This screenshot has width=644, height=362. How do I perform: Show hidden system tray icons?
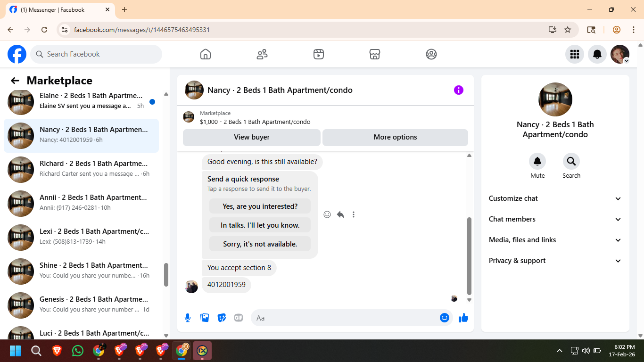(560, 351)
